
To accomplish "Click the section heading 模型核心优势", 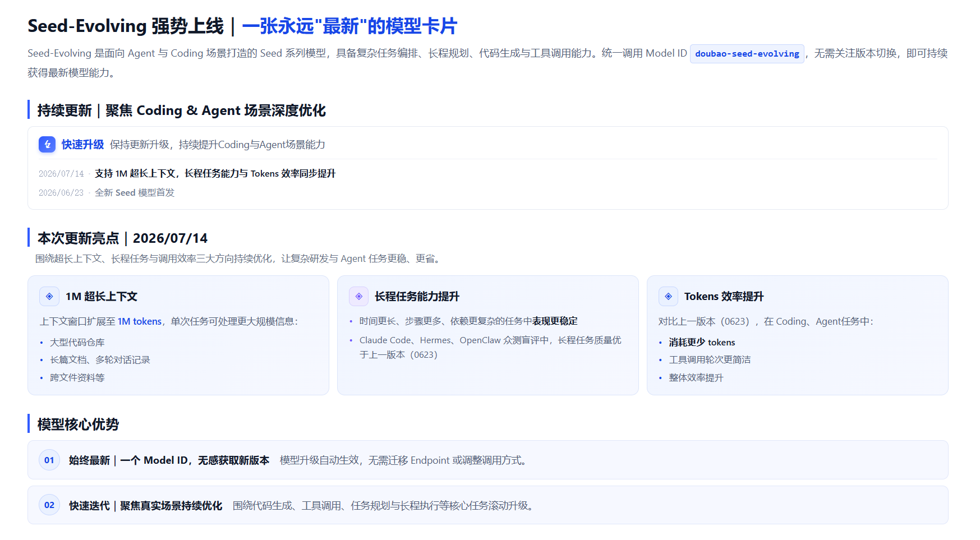I will (78, 424).
